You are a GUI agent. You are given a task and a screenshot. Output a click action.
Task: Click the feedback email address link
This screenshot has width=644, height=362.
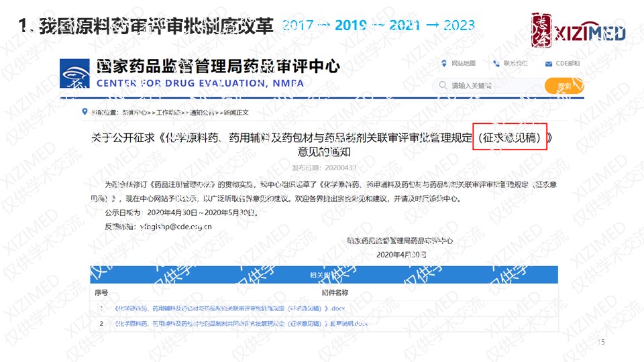pyautogui.click(x=169, y=227)
